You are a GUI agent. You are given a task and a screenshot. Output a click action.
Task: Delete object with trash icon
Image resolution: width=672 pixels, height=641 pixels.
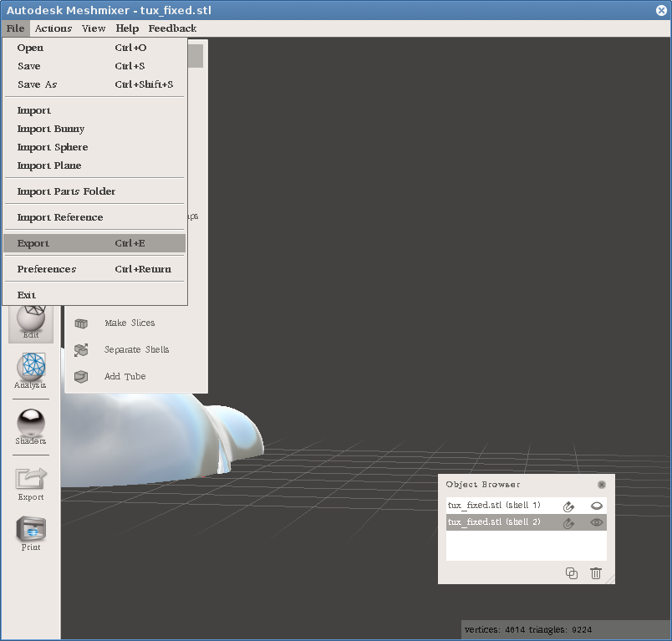coord(596,573)
